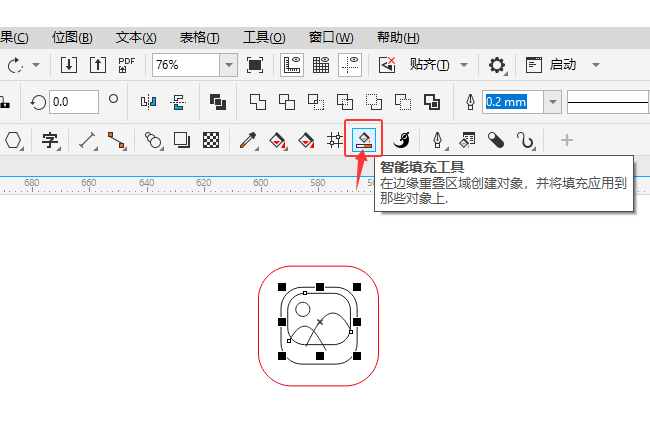Weld the selected objects
Image resolution: width=650 pixels, height=429 pixels.
257,102
